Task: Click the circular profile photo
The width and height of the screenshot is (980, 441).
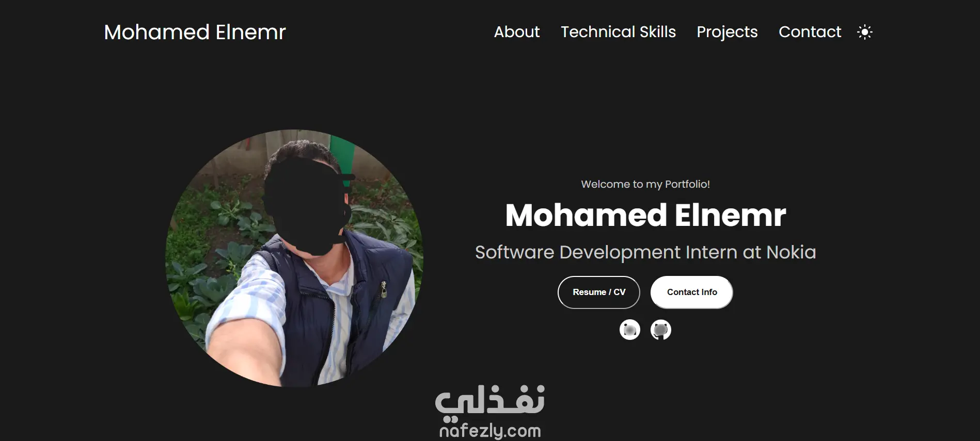Action: (x=294, y=258)
